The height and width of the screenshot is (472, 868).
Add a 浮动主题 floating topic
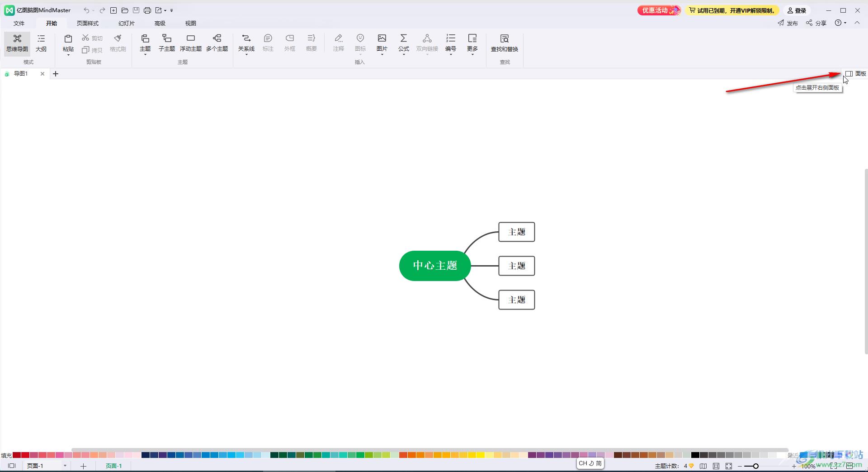tap(191, 43)
